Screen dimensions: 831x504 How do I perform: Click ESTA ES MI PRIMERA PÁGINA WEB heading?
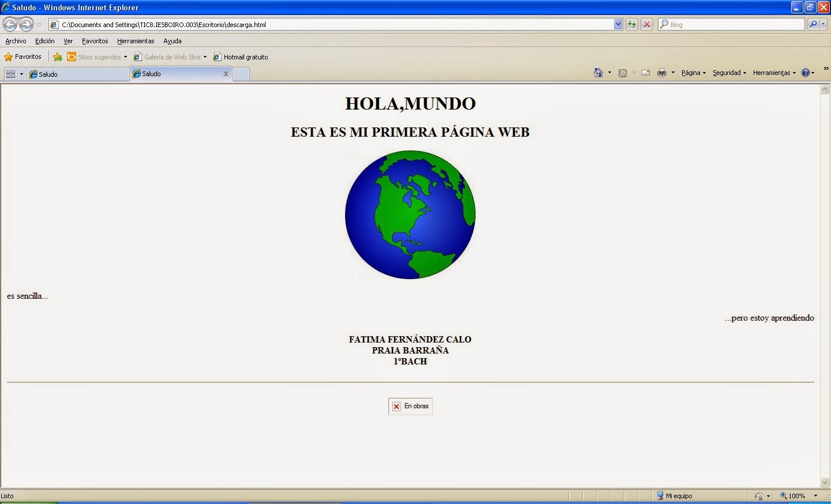pyautogui.click(x=410, y=132)
